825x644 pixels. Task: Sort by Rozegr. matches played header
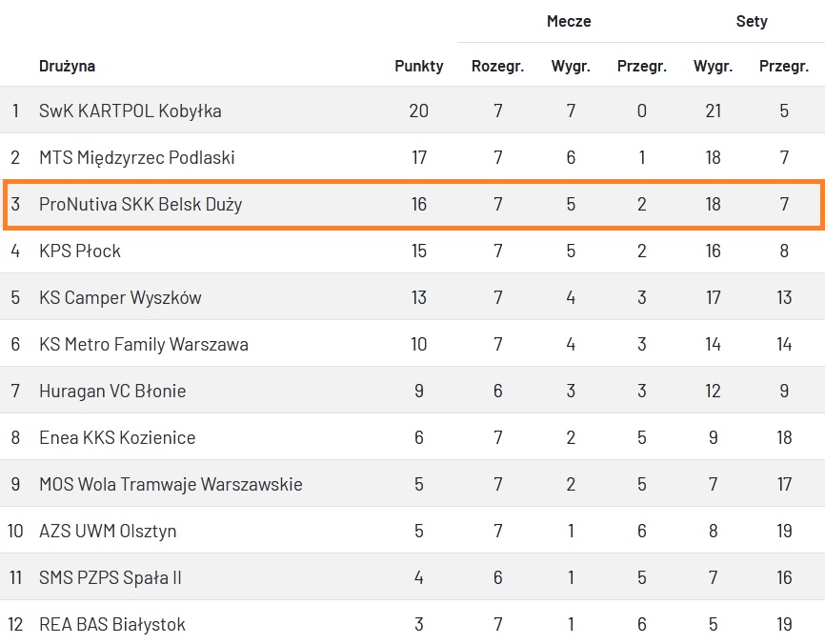(x=497, y=66)
